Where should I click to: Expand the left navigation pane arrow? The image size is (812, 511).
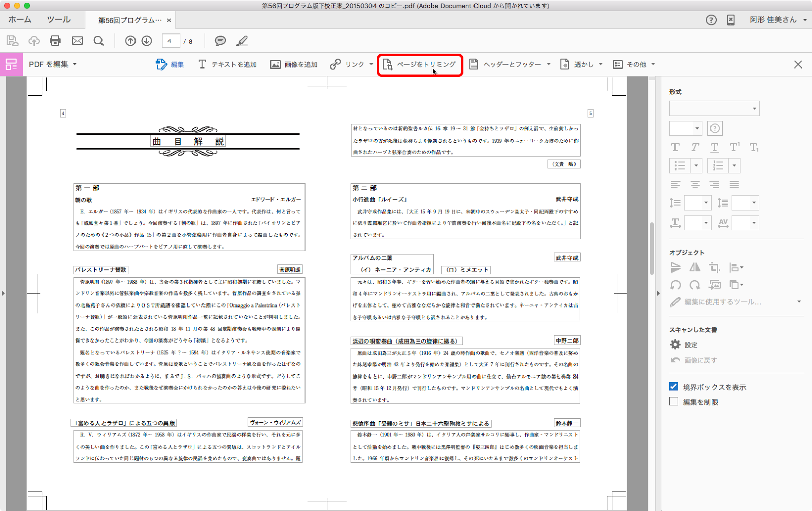3,293
